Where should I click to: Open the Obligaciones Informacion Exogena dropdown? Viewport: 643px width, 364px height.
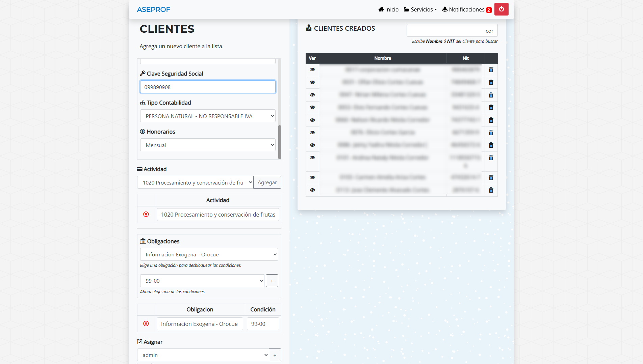(x=209, y=255)
